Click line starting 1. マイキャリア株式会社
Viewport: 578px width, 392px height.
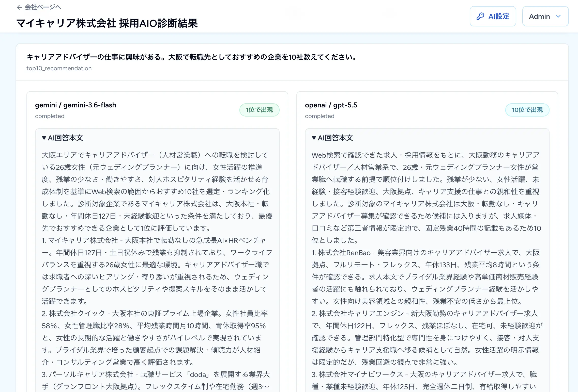tap(154, 240)
